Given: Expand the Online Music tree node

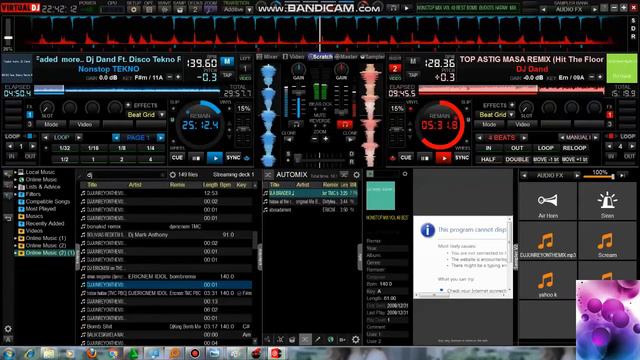Looking at the screenshot, I should [16, 180].
